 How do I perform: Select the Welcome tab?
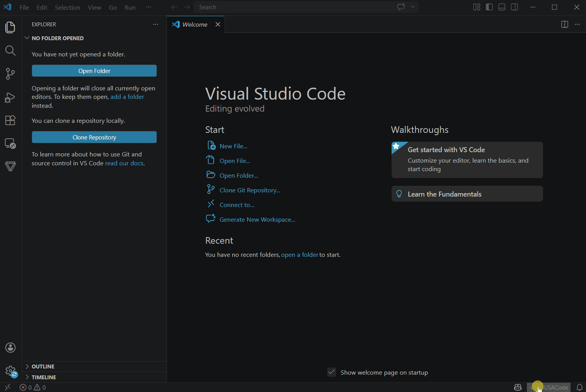click(195, 24)
